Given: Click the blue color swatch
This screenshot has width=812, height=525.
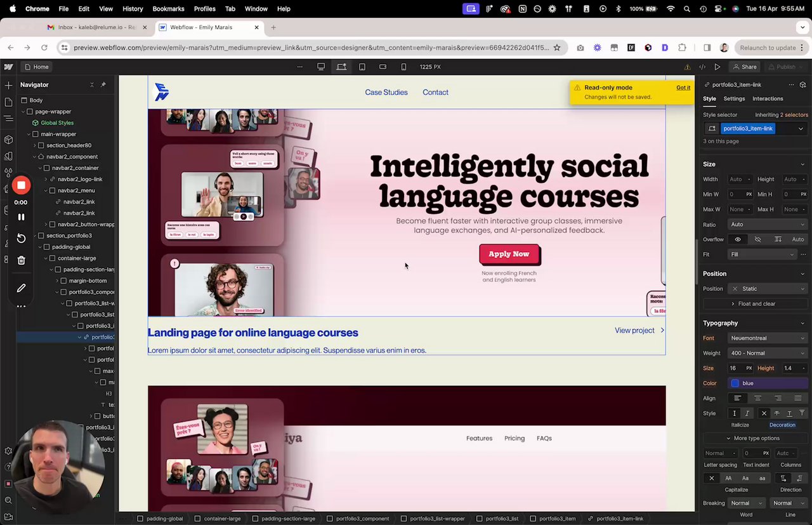Looking at the screenshot, I should click(x=735, y=383).
